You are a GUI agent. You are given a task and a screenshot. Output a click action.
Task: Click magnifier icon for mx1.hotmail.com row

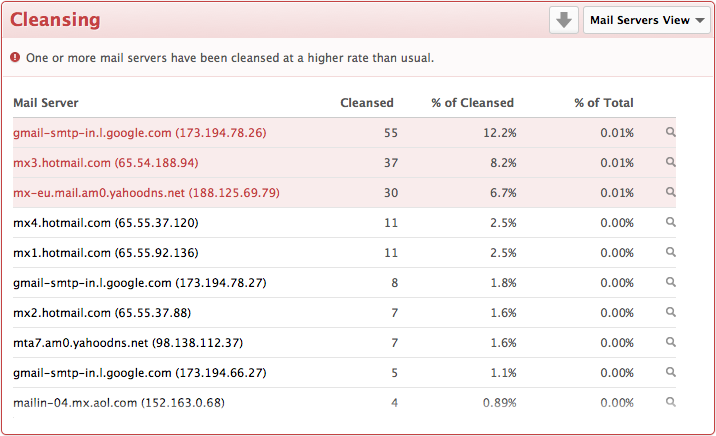pos(670,252)
